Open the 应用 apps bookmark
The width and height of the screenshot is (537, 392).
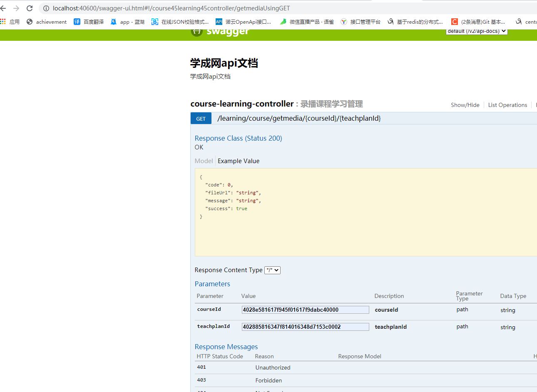pos(10,22)
